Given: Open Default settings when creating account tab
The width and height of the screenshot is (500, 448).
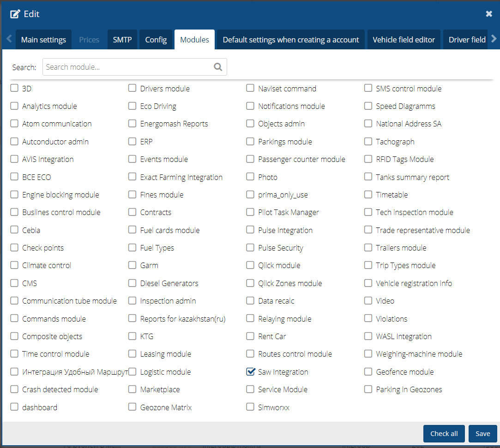Looking at the screenshot, I should 290,40.
